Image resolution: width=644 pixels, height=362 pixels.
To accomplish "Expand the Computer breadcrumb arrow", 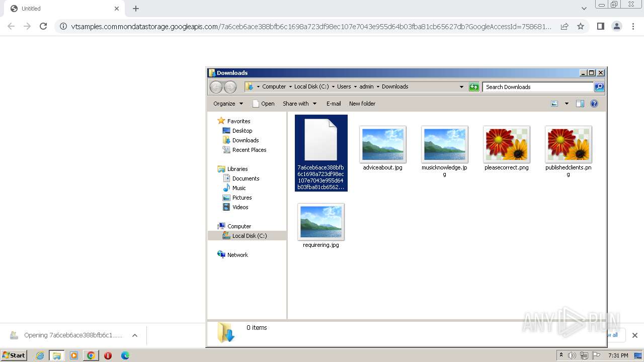I will [290, 86].
